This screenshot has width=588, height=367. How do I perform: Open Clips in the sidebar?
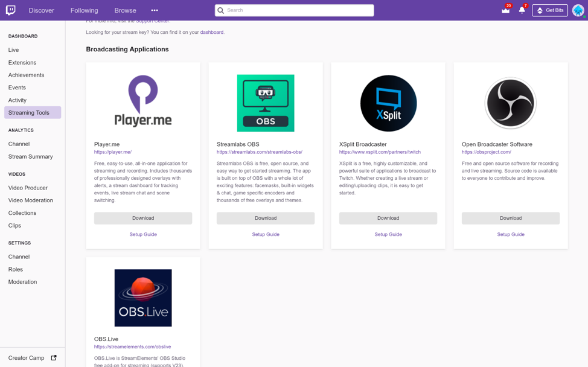pyautogui.click(x=14, y=225)
